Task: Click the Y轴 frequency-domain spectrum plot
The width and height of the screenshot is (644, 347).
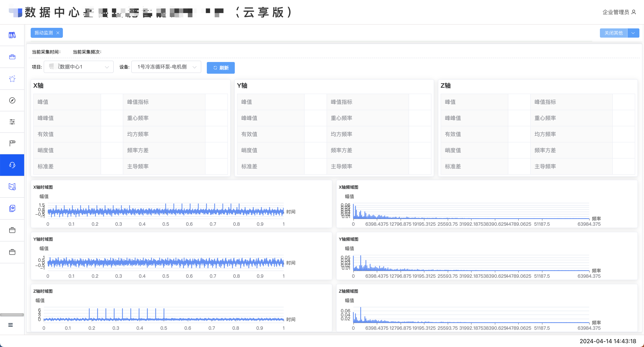Action: 471,263
